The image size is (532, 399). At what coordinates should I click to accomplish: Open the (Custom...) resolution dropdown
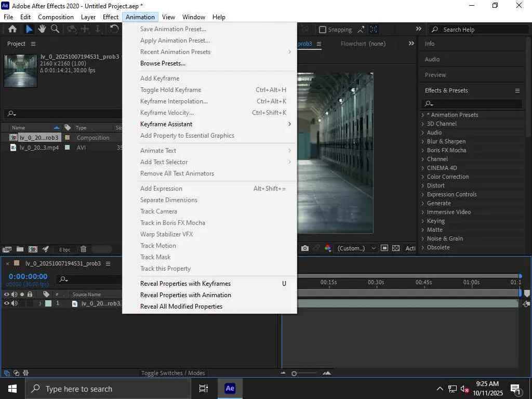click(356, 248)
